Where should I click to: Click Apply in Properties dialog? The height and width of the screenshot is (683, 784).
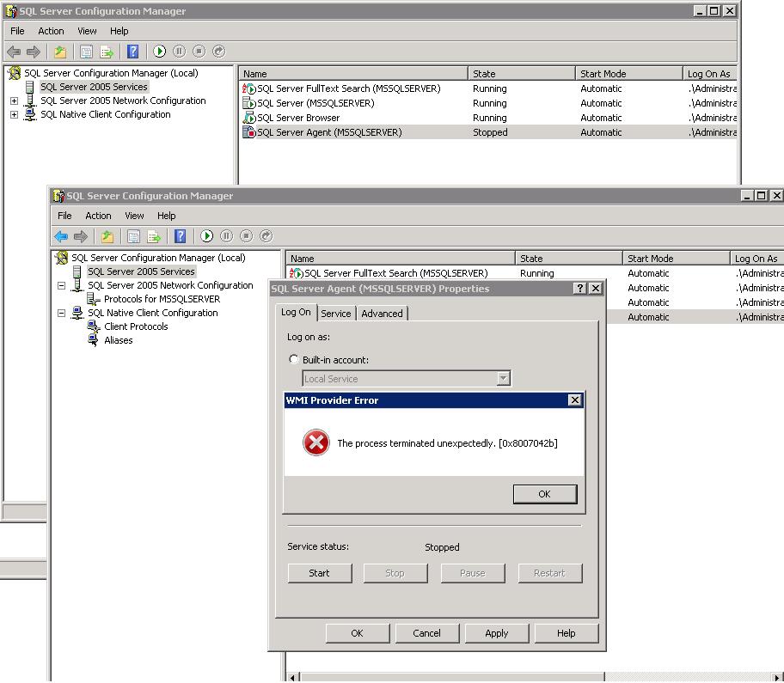tap(497, 633)
